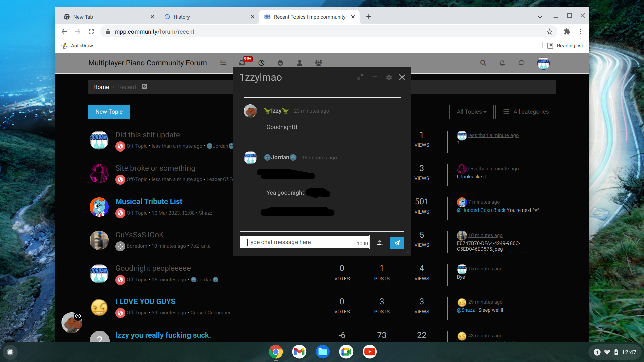
Task: Open the All categories dropdown
Action: tap(526, 112)
